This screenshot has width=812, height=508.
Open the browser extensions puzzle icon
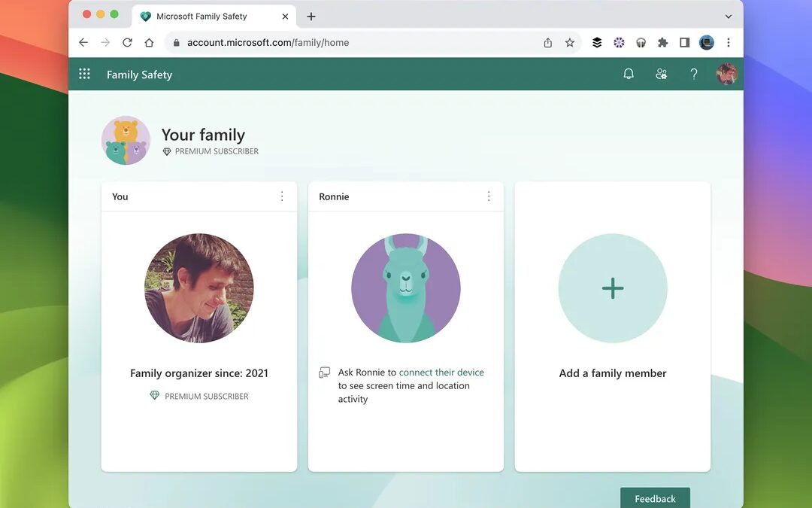click(662, 43)
